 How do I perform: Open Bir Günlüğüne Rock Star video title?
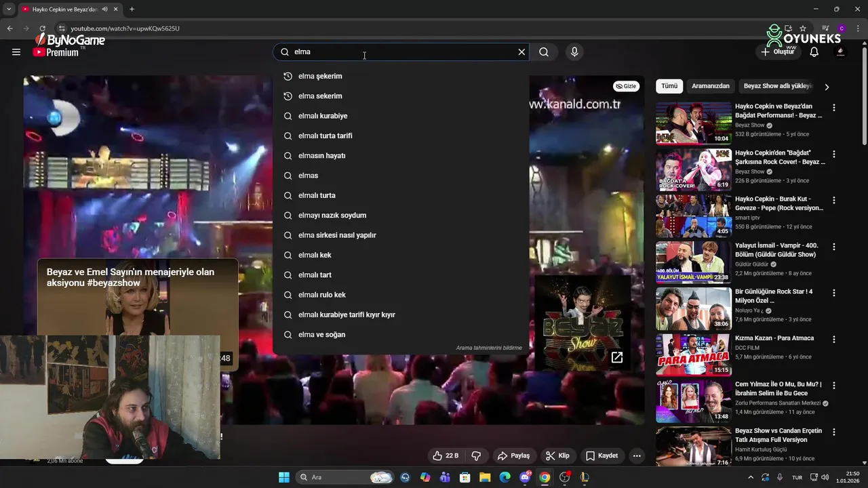774,296
